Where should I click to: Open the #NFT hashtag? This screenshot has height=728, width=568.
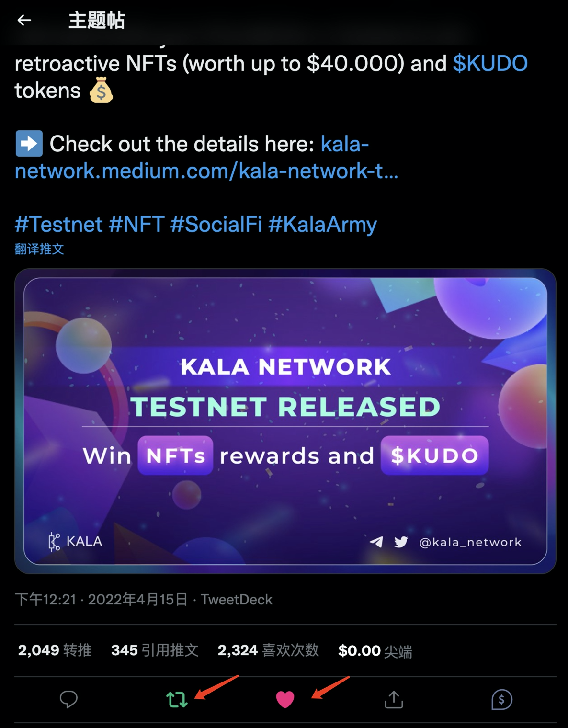pyautogui.click(x=137, y=224)
